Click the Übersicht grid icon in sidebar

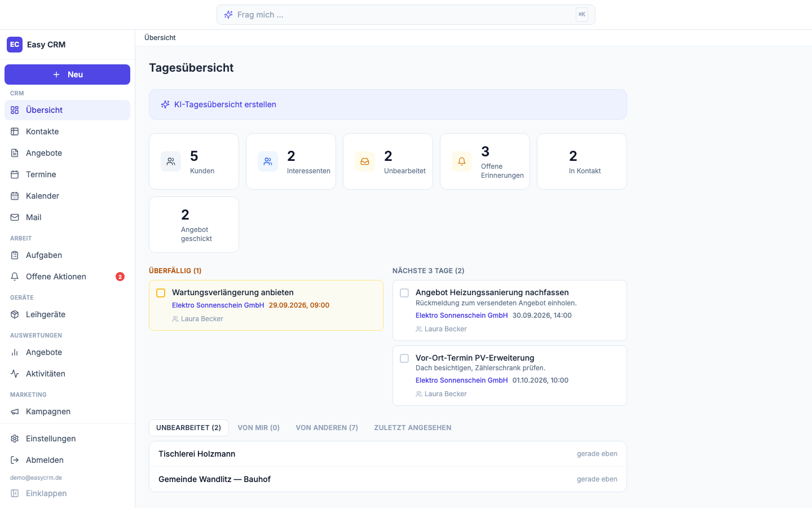pyautogui.click(x=15, y=110)
